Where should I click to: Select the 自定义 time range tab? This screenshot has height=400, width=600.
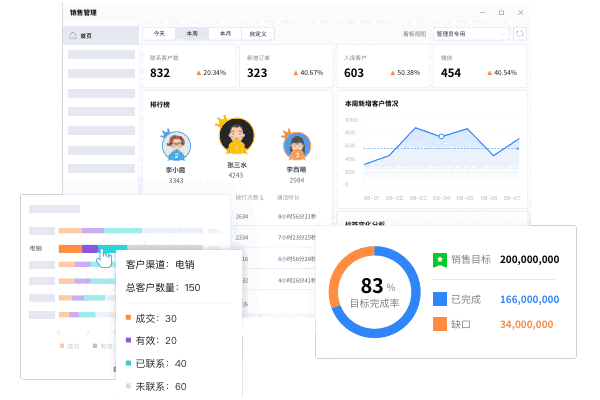[x=258, y=34]
